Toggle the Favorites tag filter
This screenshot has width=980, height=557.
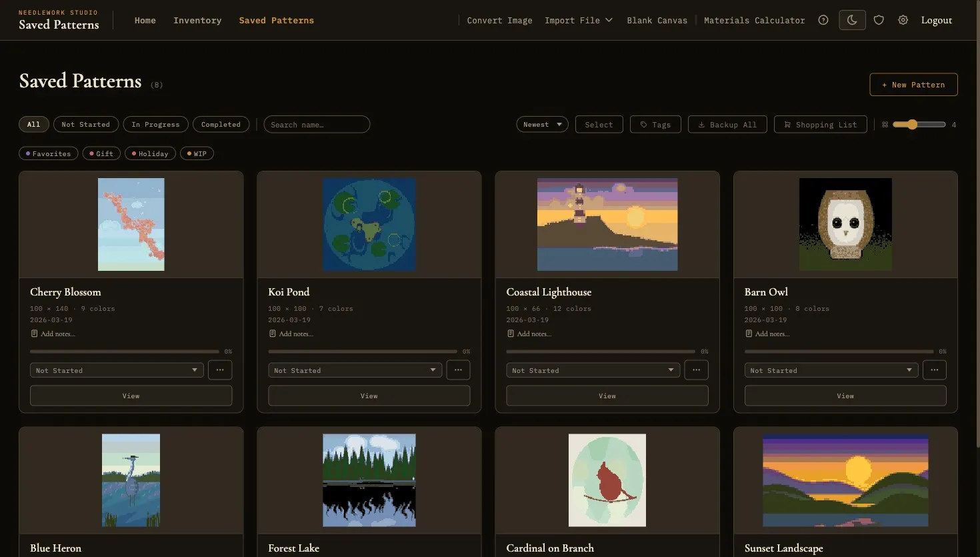pyautogui.click(x=48, y=153)
